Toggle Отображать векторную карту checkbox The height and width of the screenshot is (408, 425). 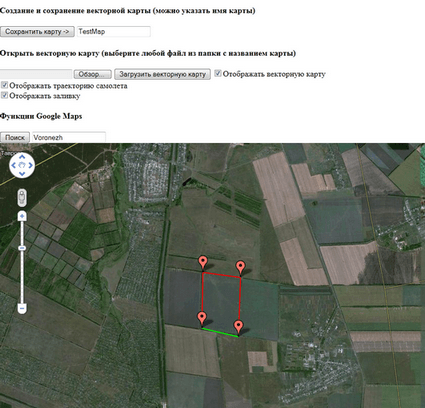[218, 73]
